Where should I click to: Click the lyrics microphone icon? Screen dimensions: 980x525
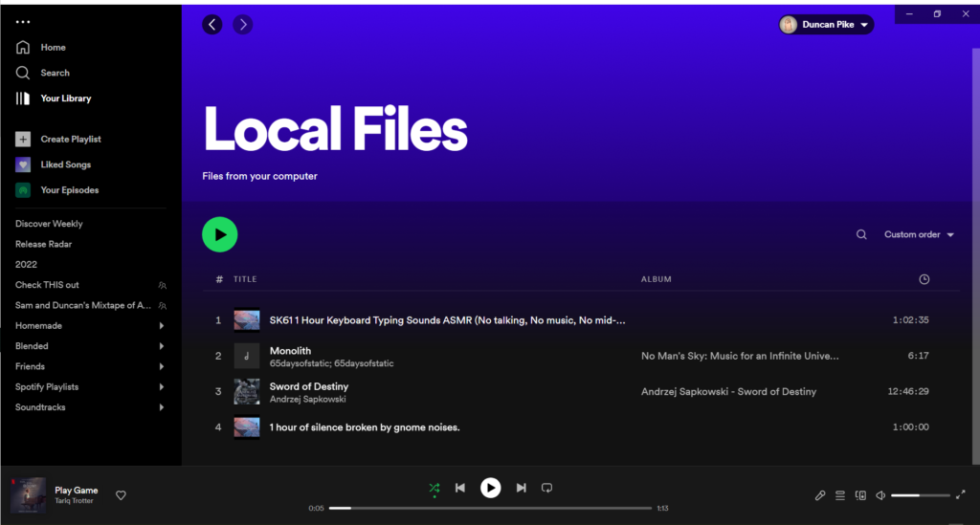820,495
